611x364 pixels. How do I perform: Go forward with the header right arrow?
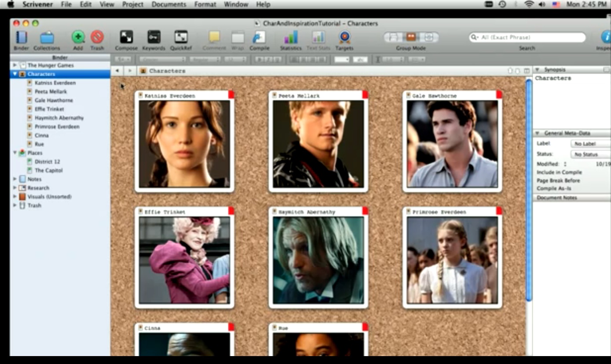[x=129, y=71]
